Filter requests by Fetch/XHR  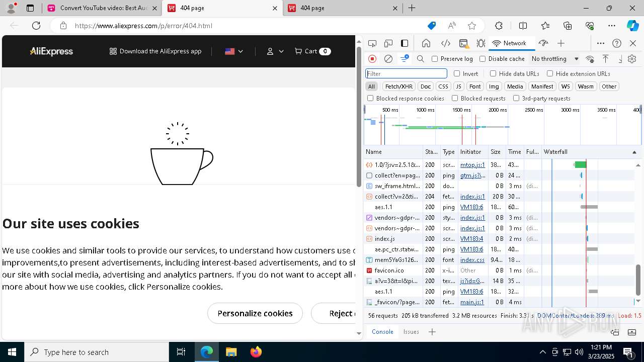click(399, 86)
